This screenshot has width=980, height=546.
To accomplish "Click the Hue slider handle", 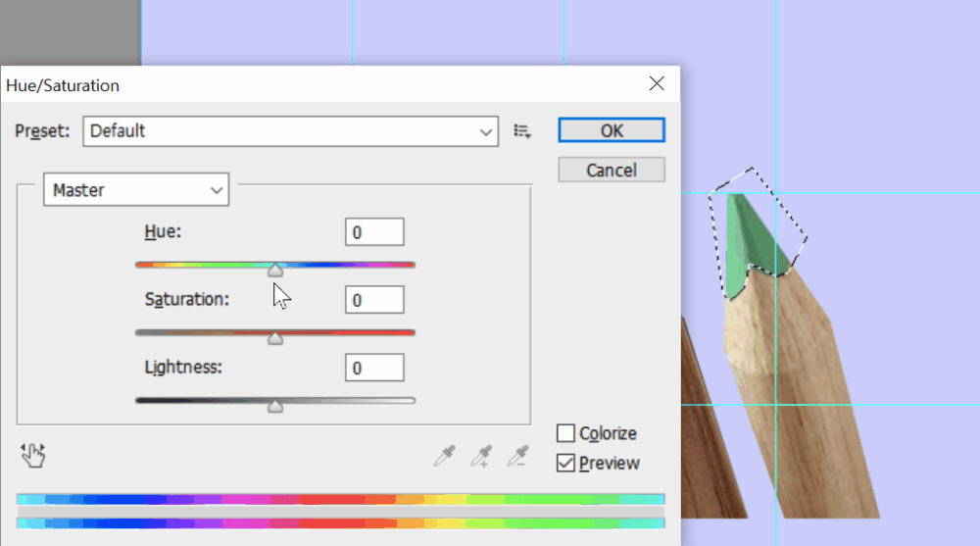I will 275,271.
